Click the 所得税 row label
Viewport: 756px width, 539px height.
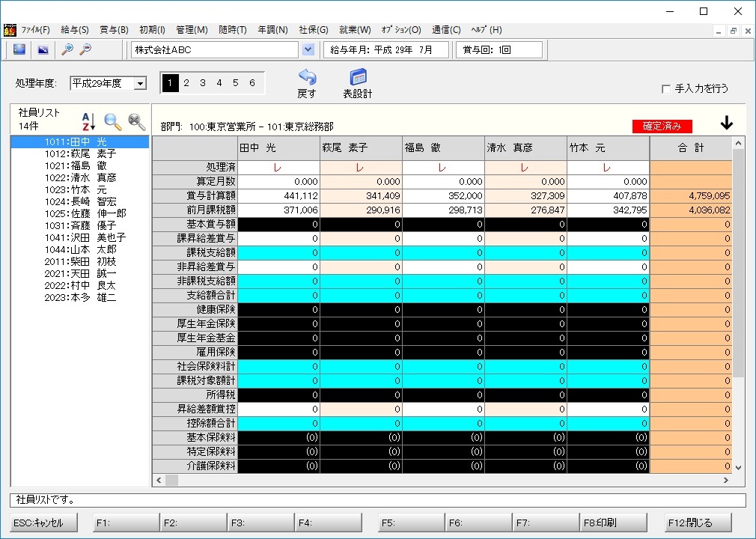click(195, 395)
